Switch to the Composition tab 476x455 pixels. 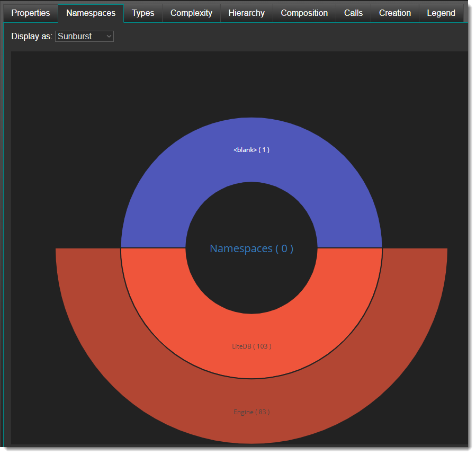[x=304, y=13]
